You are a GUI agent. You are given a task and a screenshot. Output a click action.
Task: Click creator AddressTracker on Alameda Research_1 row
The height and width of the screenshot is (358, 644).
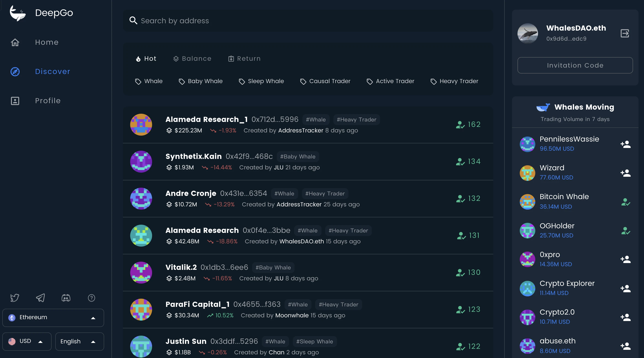[301, 131]
